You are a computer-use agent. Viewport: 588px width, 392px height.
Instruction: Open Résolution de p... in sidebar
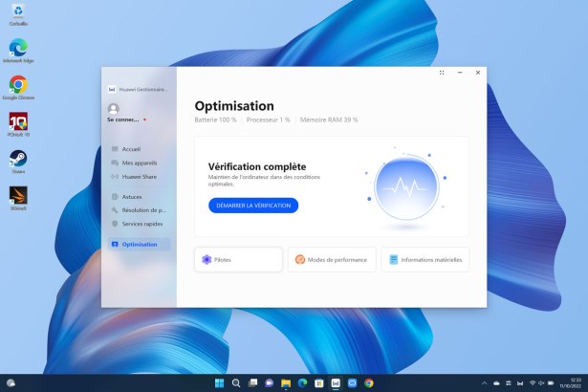139,210
